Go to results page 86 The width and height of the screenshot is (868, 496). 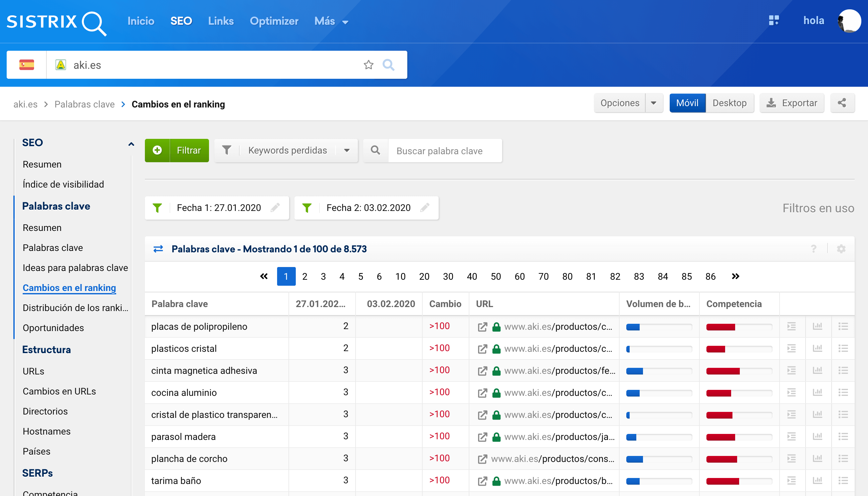click(710, 276)
